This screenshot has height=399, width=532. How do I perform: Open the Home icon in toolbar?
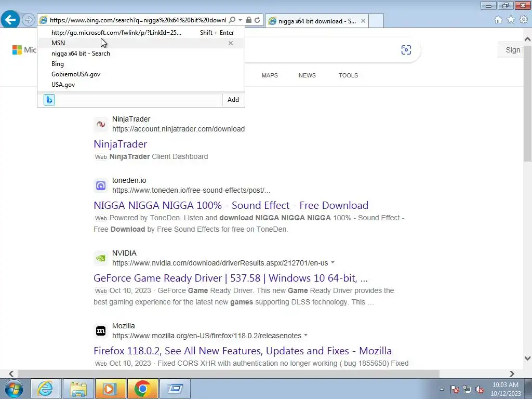tap(498, 20)
